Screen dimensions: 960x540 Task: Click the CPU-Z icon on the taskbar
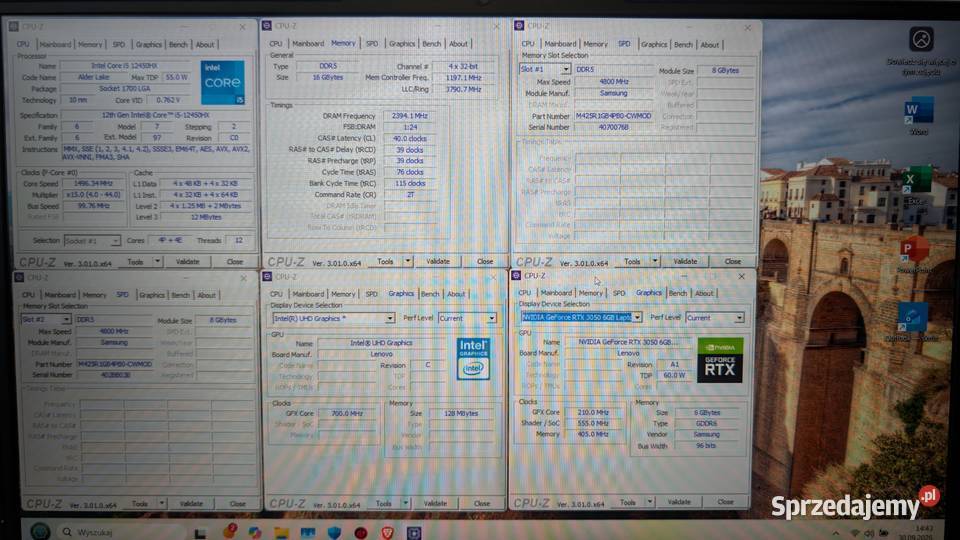414,532
